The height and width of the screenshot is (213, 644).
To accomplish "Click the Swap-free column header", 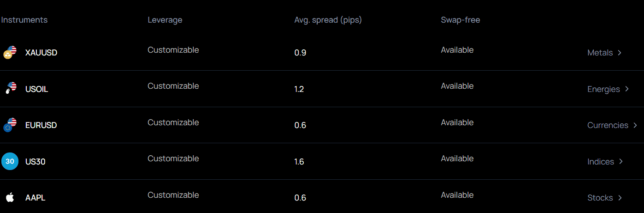I will tap(460, 20).
